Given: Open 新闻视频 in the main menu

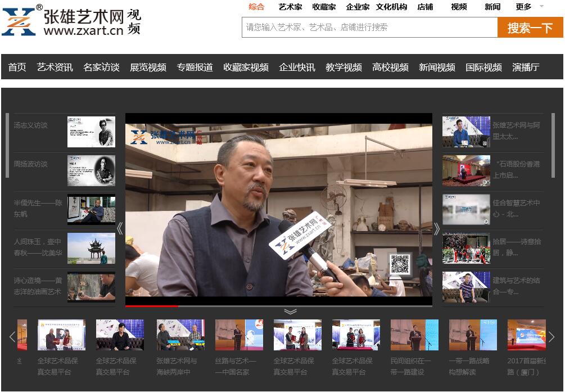Looking at the screenshot, I should [x=437, y=67].
